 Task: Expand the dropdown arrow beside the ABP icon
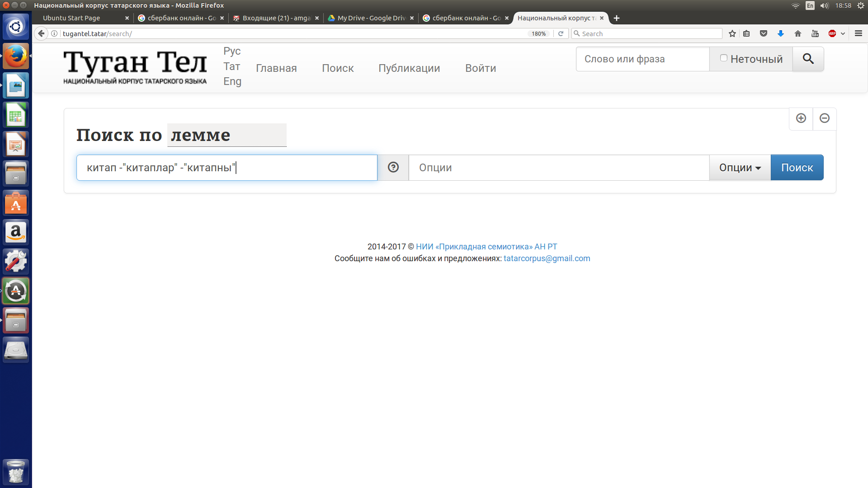pos(843,33)
